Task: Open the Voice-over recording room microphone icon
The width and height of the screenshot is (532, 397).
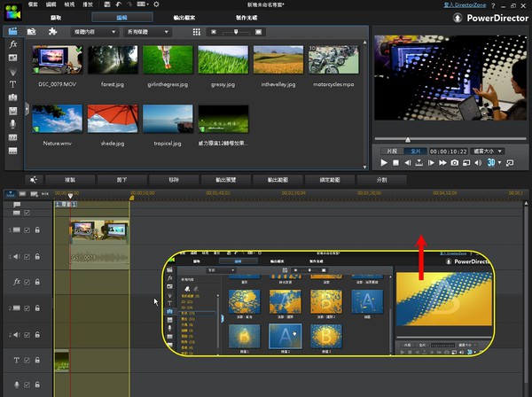Action: coord(12,125)
